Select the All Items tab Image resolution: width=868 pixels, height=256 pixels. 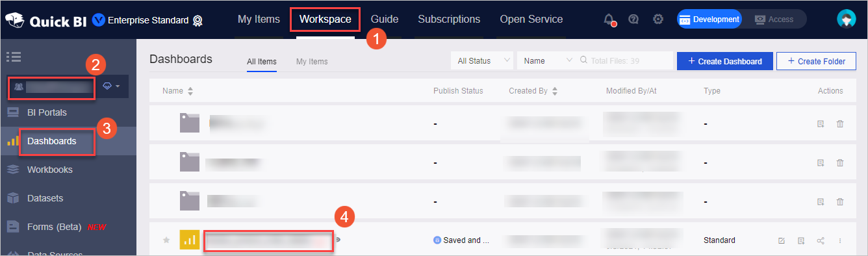pyautogui.click(x=262, y=62)
